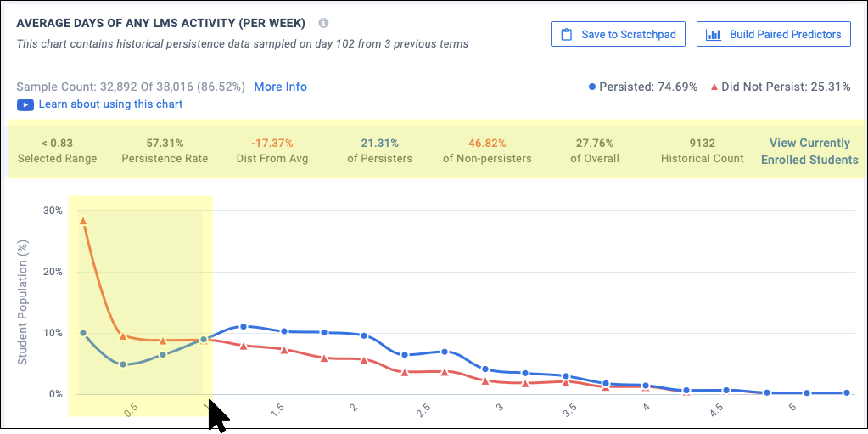
Task: Click the blue data point at the 1.25 peak
Action: click(244, 327)
